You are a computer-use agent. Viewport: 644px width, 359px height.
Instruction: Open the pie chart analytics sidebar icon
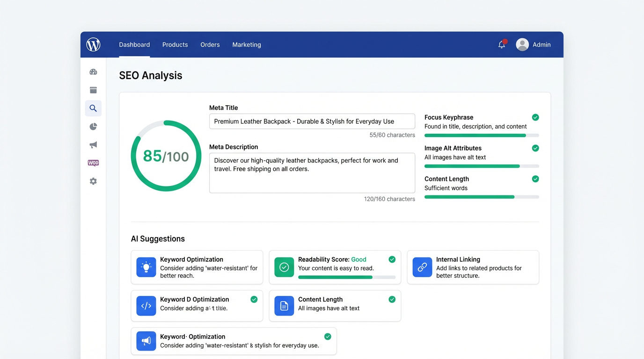pos(93,127)
